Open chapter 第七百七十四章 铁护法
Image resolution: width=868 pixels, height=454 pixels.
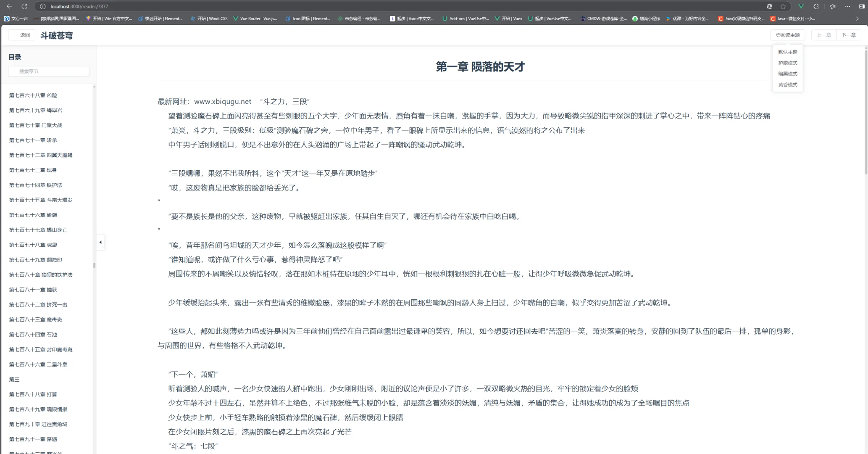click(36, 185)
